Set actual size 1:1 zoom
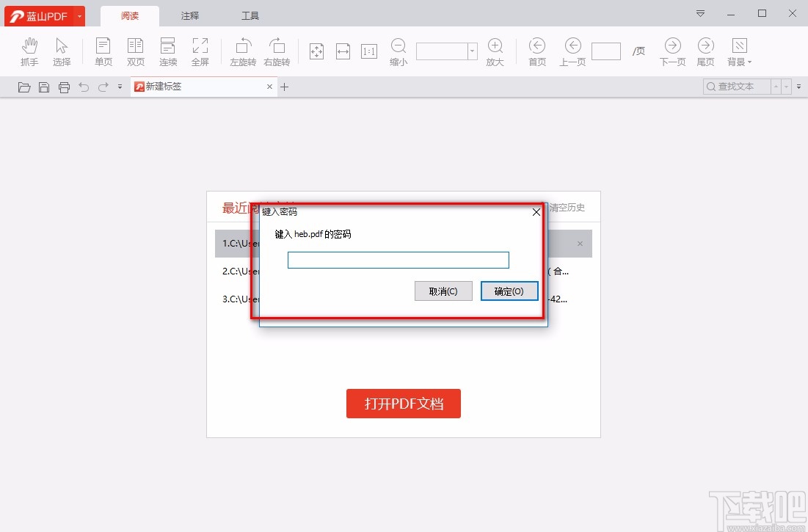808x532 pixels. pyautogui.click(x=369, y=51)
